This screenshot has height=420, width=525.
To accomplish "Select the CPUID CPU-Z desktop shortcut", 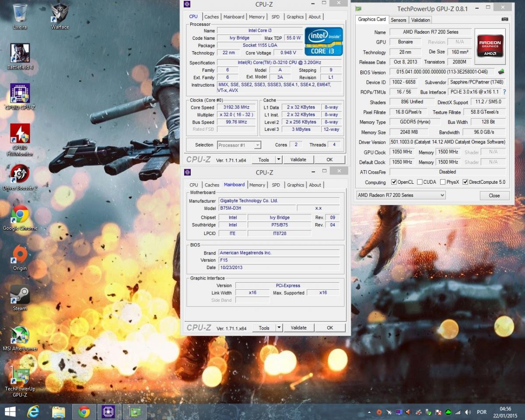I will [x=20, y=97].
